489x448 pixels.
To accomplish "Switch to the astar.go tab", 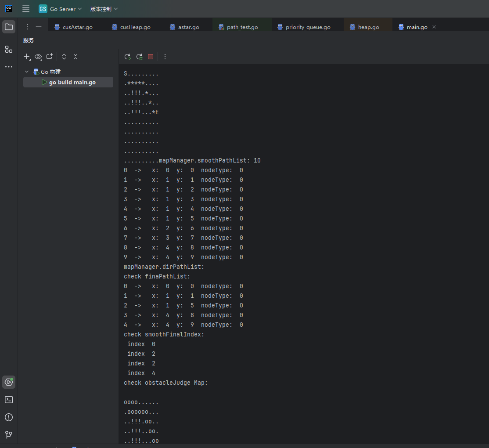I will coord(184,27).
